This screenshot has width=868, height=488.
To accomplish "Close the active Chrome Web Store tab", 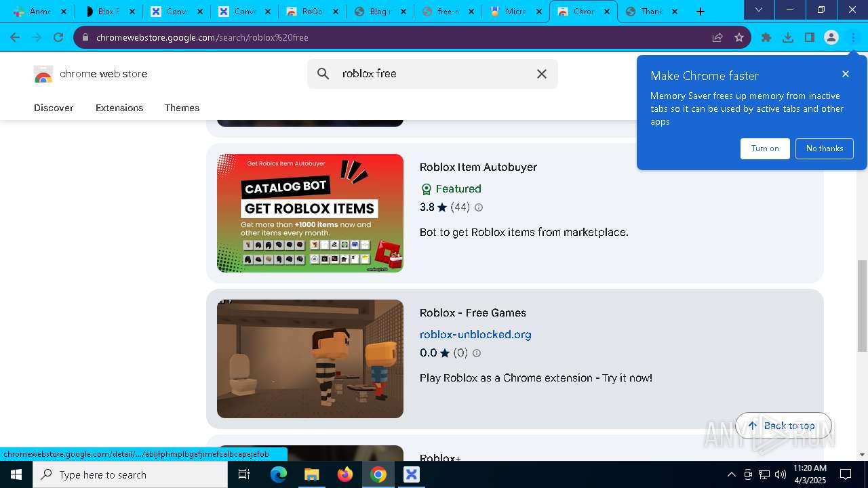I will coord(607,12).
